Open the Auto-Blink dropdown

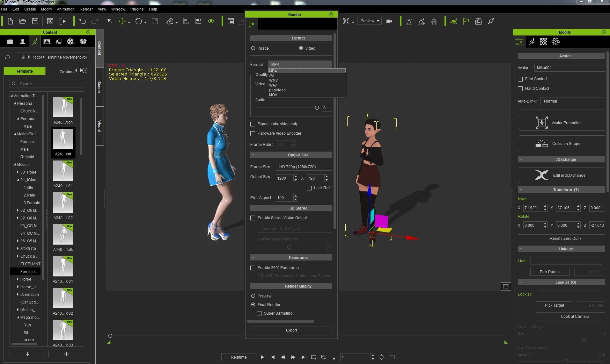[573, 101]
